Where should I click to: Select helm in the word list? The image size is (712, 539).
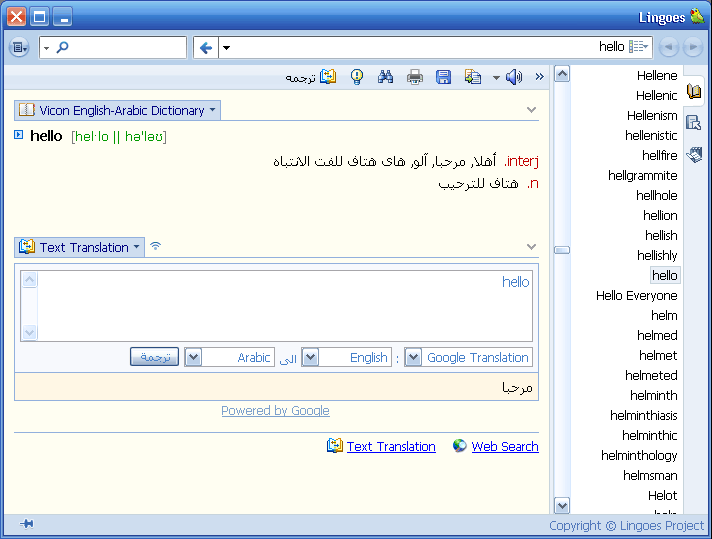(x=664, y=315)
